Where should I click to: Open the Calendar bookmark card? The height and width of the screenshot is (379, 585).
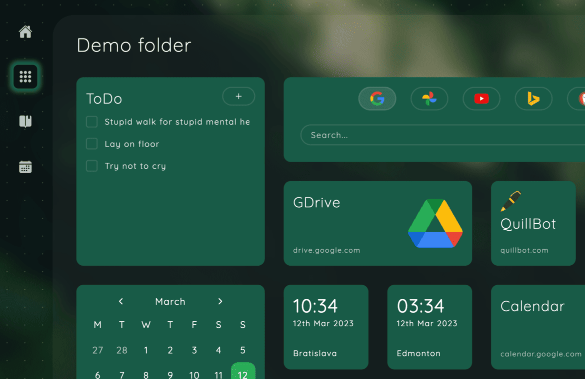[538, 327]
